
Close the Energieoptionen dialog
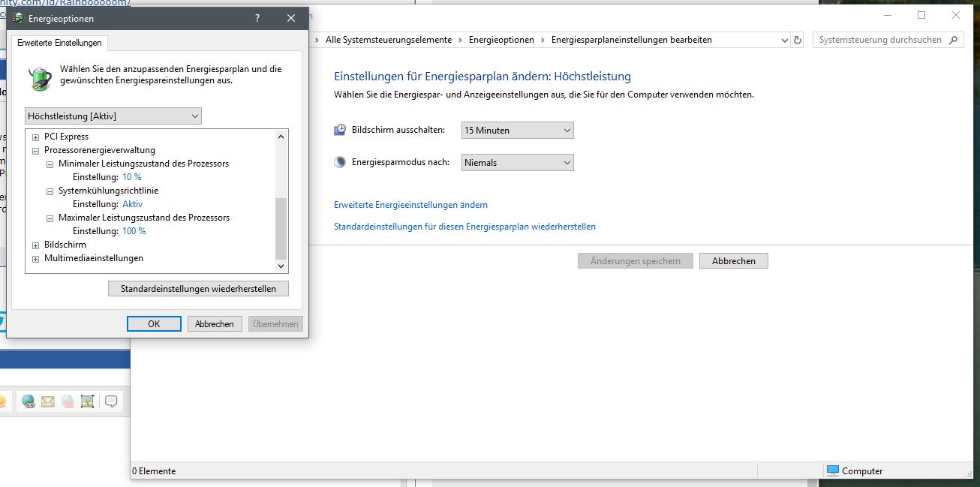point(291,19)
